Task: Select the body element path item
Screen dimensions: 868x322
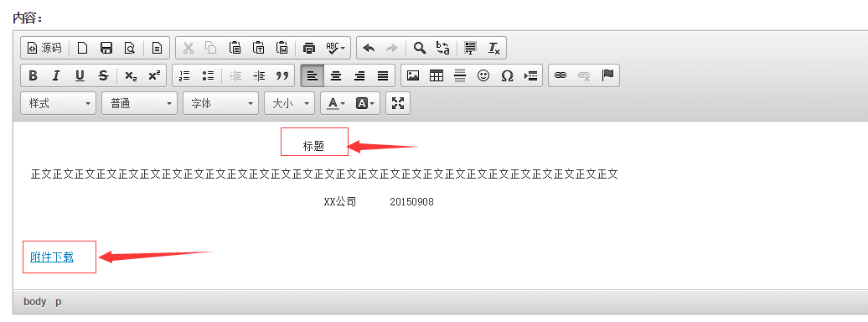Action: pos(35,302)
